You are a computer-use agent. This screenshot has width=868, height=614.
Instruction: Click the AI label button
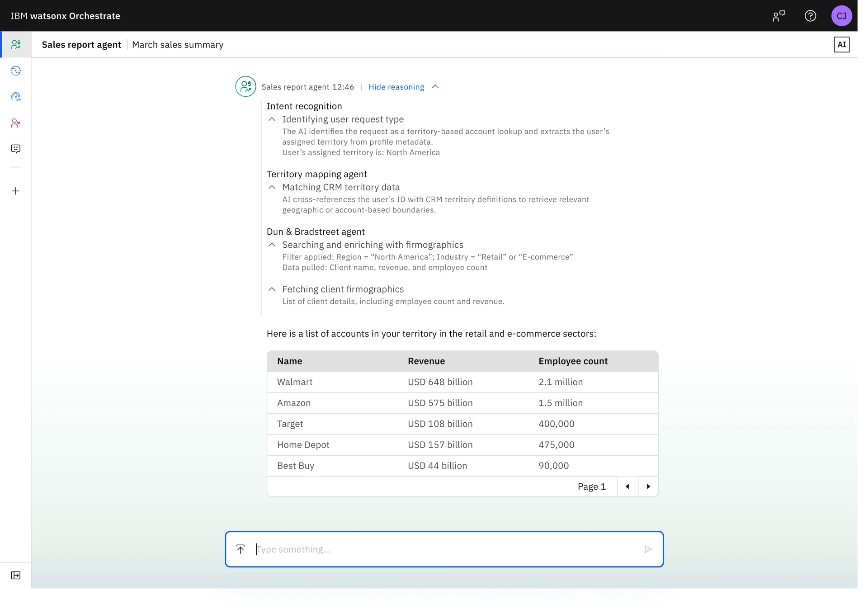pos(841,45)
